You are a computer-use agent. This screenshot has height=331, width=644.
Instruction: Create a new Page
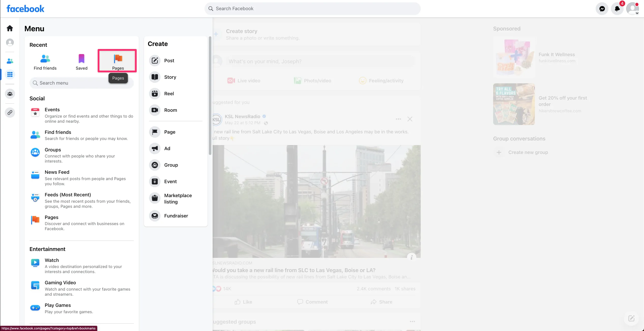tap(176, 132)
